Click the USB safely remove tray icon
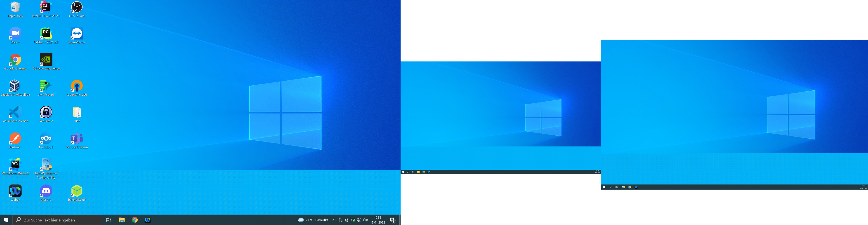Viewport: 868px width, 225px height. 340,220
